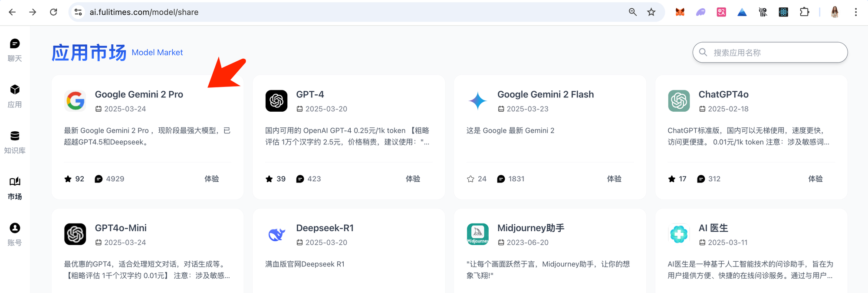Image resolution: width=868 pixels, height=293 pixels.
Task: Click 体验 on the ChatGPT4o card
Action: coord(815,179)
